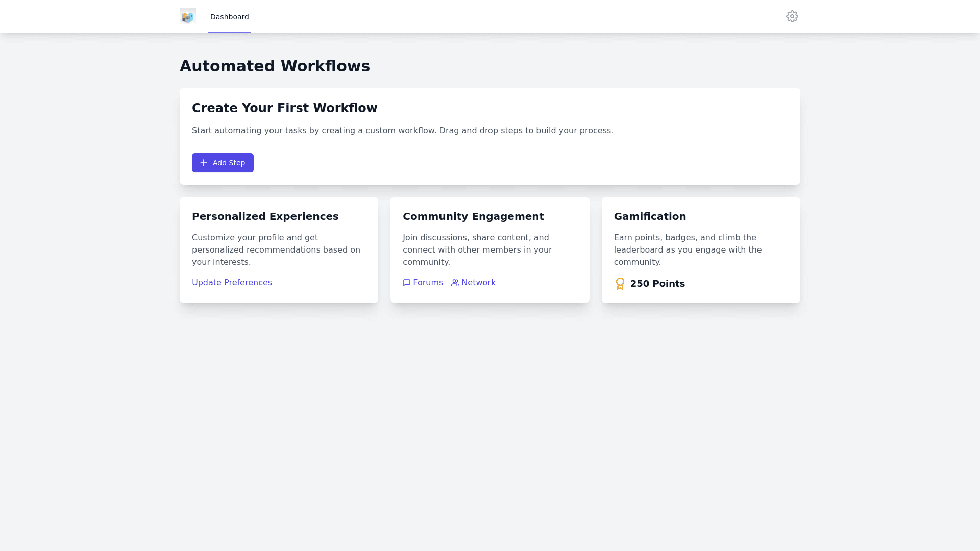Screen dimensions: 980x551
Task: Select the Gamification card heading
Action: pos(650,216)
